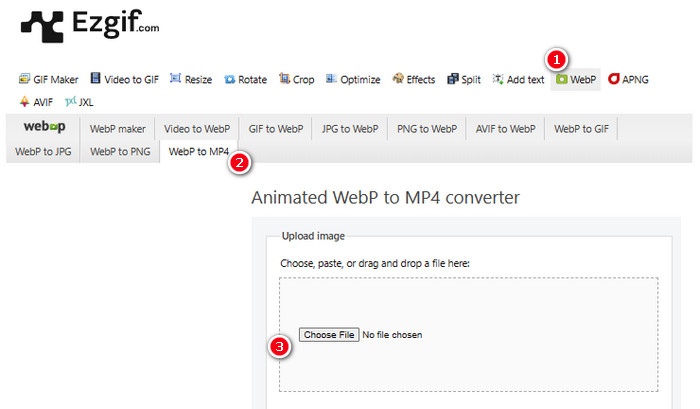Click the 'Upload image' legend text

(313, 236)
